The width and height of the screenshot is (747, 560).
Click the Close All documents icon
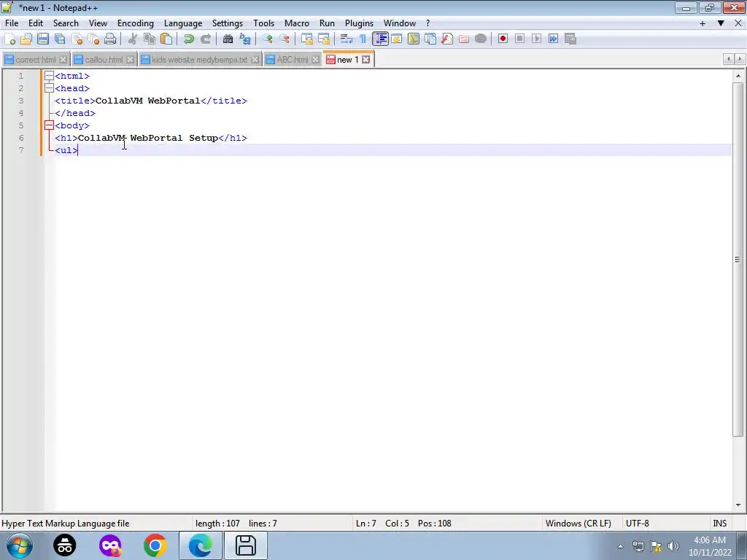93,39
